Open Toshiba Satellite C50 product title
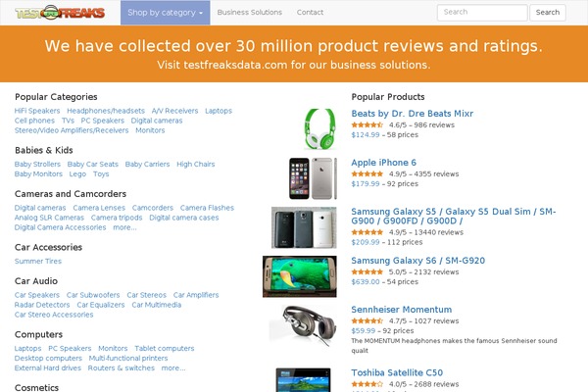588x392 pixels. pyautogui.click(x=397, y=372)
